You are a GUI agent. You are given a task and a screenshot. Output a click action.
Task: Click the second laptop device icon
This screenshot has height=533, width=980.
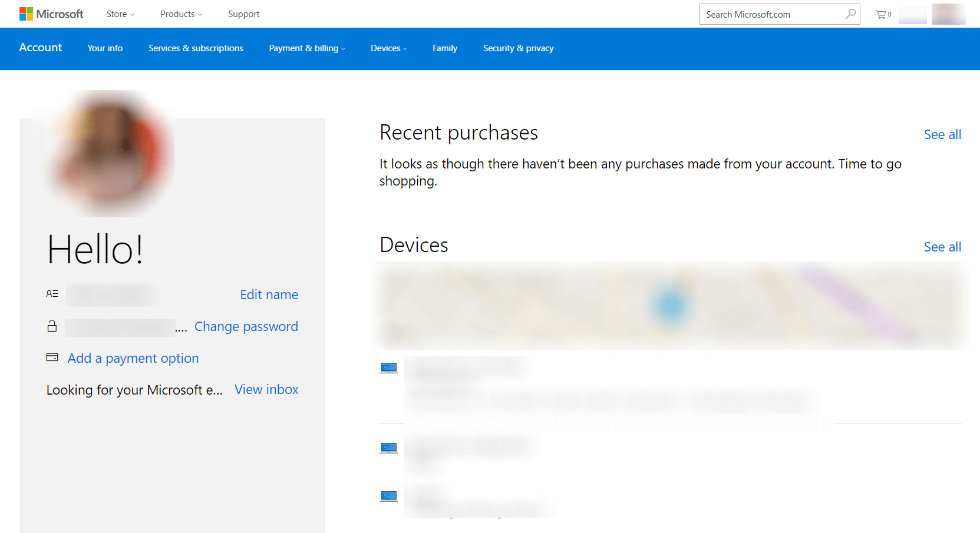389,448
